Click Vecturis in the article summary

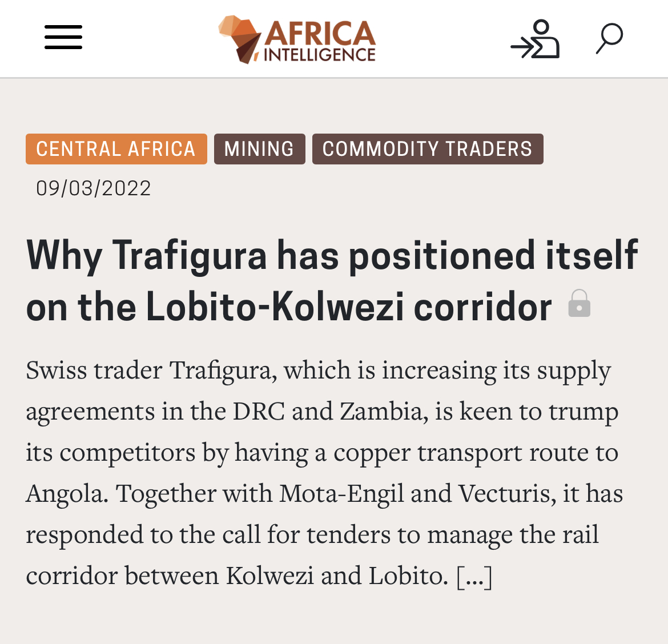[507, 493]
